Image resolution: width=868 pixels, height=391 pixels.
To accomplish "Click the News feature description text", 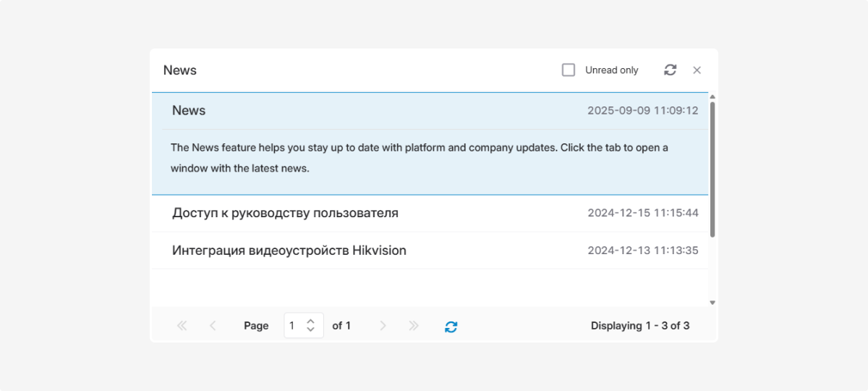I will point(419,158).
